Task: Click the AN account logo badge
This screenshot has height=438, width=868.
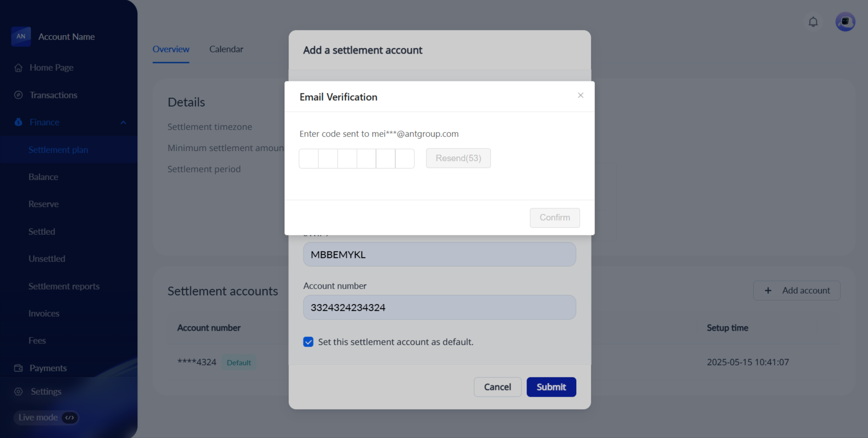Action: click(x=21, y=36)
